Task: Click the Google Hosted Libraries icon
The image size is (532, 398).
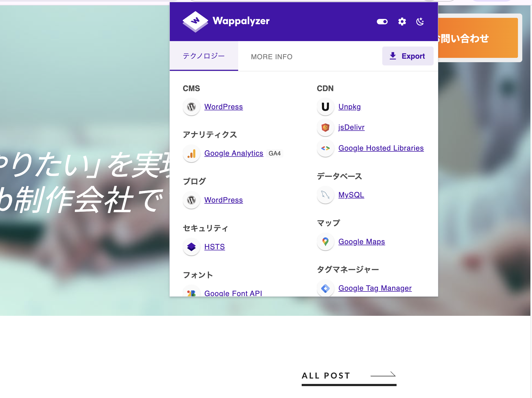Action: pos(325,148)
